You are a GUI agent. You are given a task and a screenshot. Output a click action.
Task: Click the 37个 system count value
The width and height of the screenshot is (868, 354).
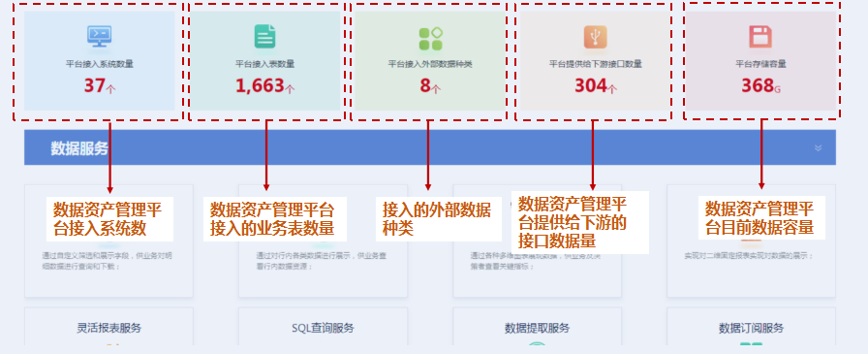100,86
